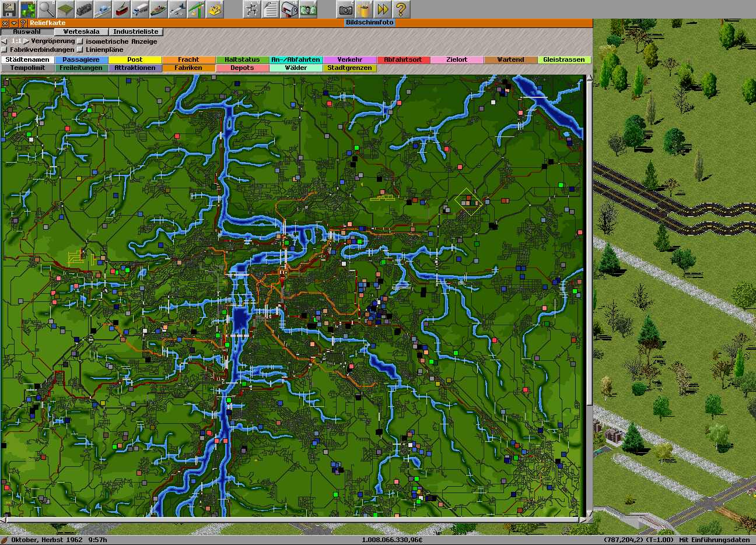The image size is (756, 545).
Task: Open the ship construction tools
Action: point(159,9)
